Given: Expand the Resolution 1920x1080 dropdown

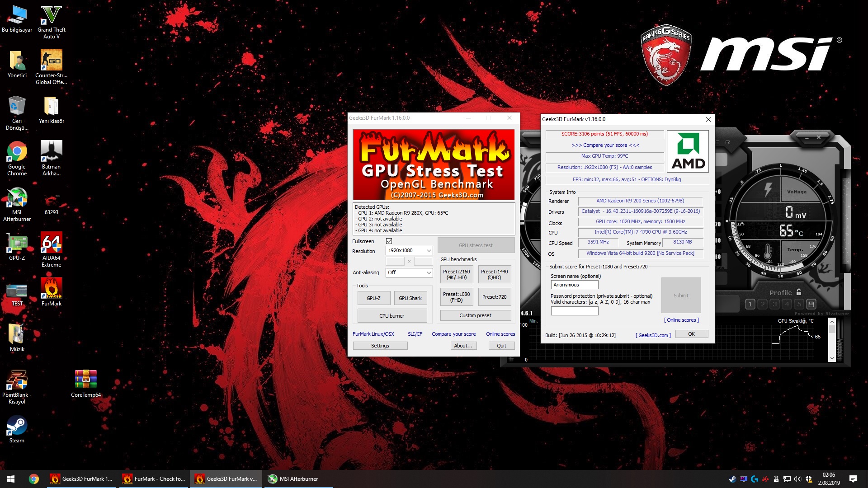Looking at the screenshot, I should point(409,251).
